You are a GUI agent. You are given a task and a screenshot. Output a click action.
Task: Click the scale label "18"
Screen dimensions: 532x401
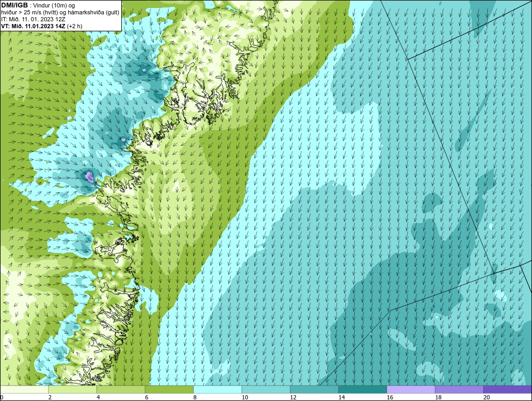coord(438,397)
